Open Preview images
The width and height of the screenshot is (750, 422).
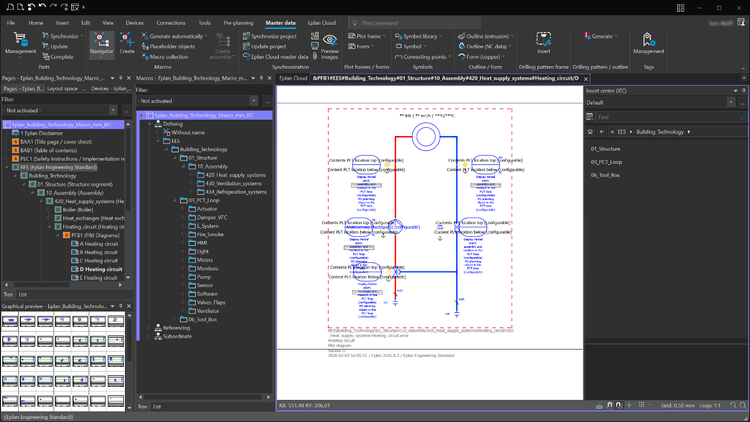point(330,46)
